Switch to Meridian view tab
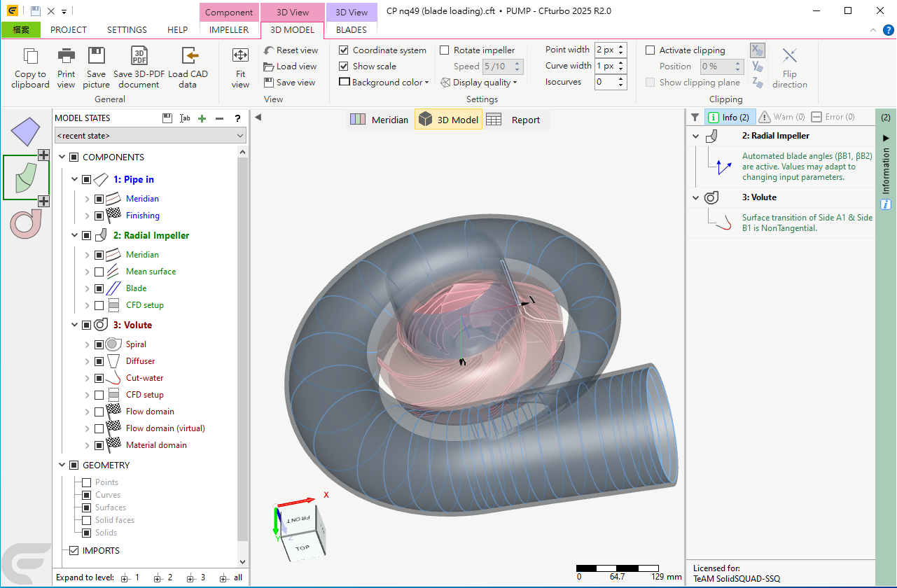The image size is (897, 588). 379,120
